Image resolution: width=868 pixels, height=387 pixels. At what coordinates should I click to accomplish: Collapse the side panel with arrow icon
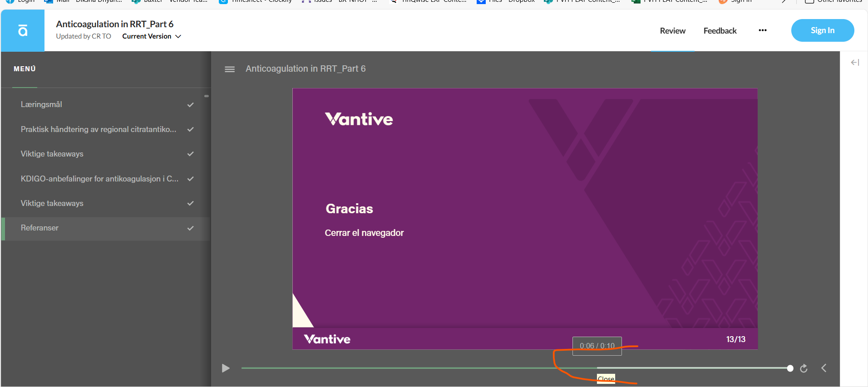pyautogui.click(x=855, y=63)
